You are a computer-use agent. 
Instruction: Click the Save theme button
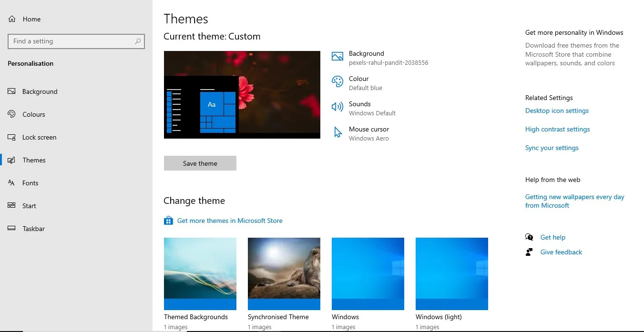[200, 163]
